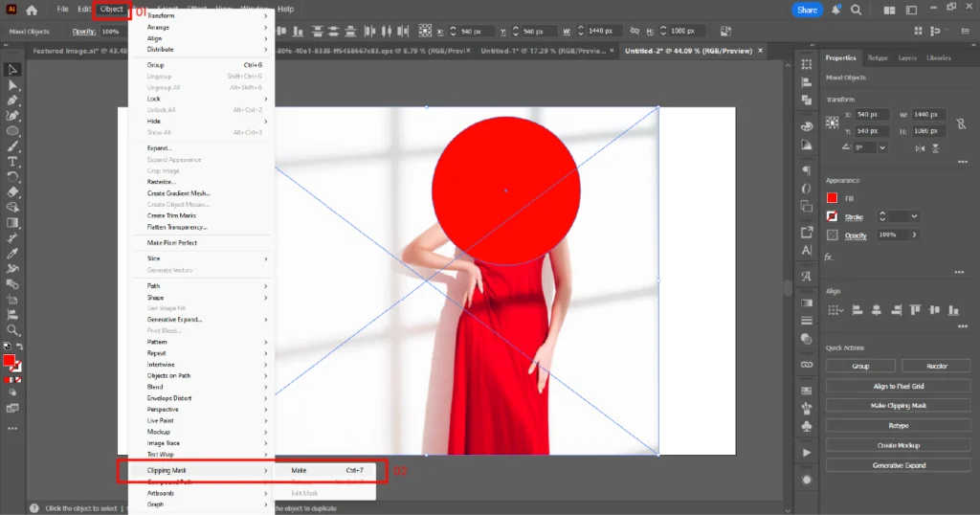Screen dimensions: 980x515
Task: Flip selection vertically in Transform panel
Action: (936, 148)
